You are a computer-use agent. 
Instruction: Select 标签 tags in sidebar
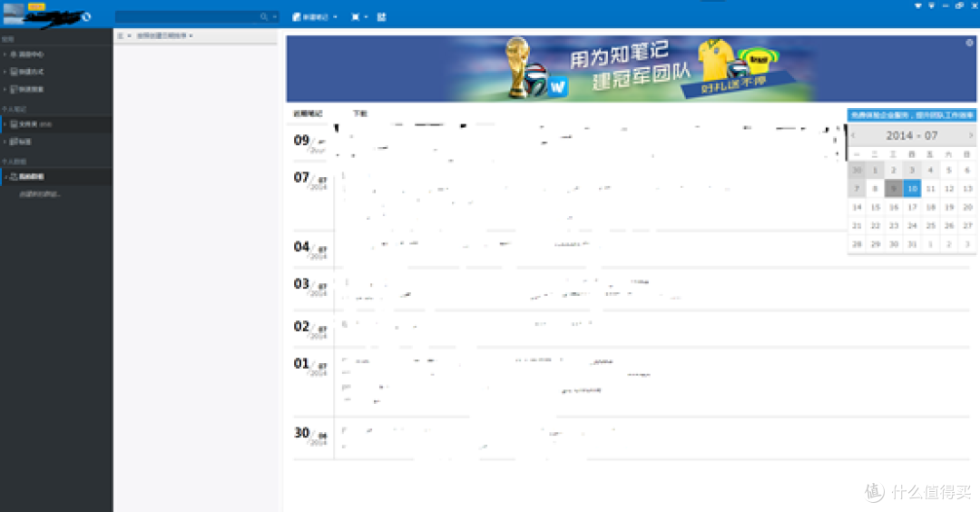pos(25,142)
